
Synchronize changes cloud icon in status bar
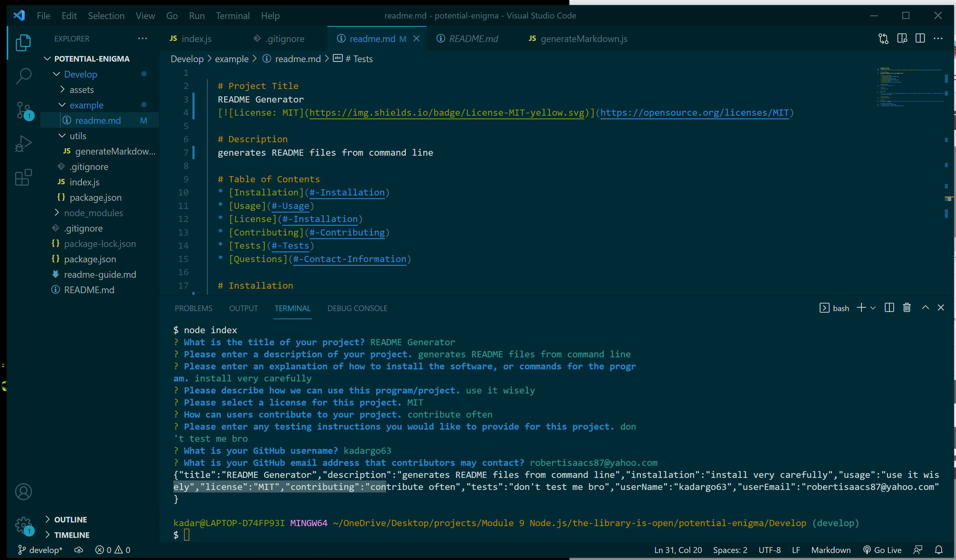[78, 550]
